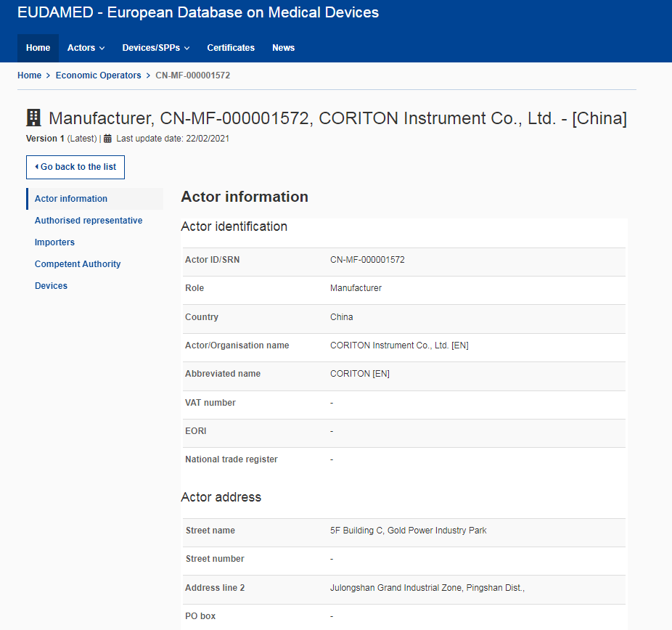672x630 pixels.
Task: Select Competent Authority in side menu
Action: (x=78, y=264)
